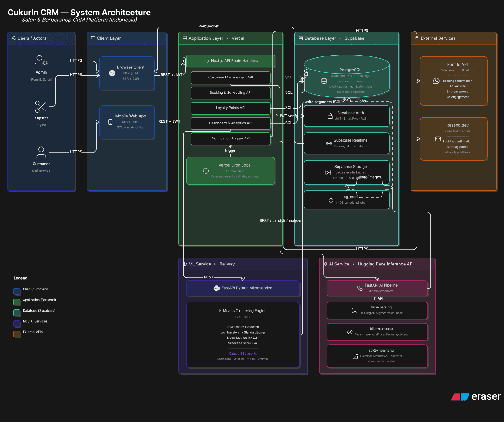Click the pipeline icon in FastAPI AI Pipeline
The image size is (504, 422).
click(360, 288)
